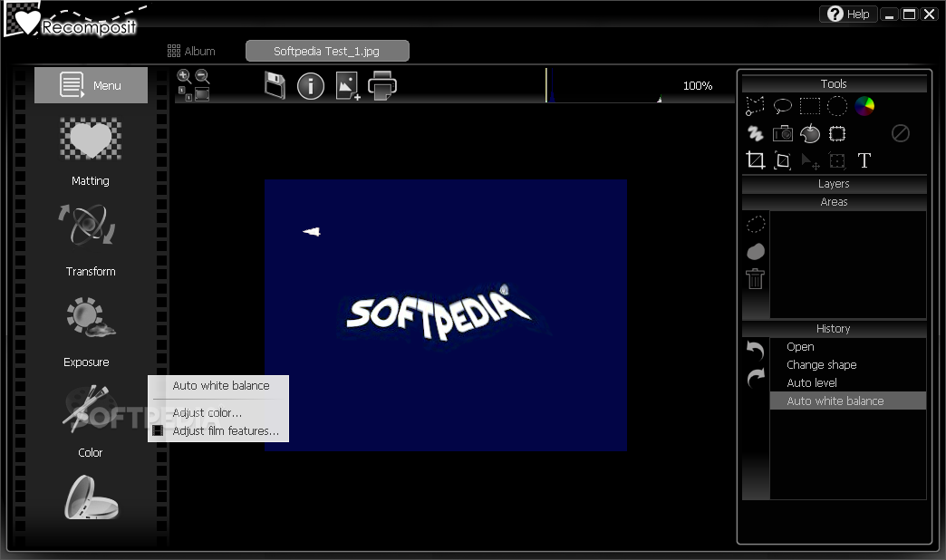Open the Exposure tool category
Image resolution: width=946 pixels, height=560 pixels.
91,332
